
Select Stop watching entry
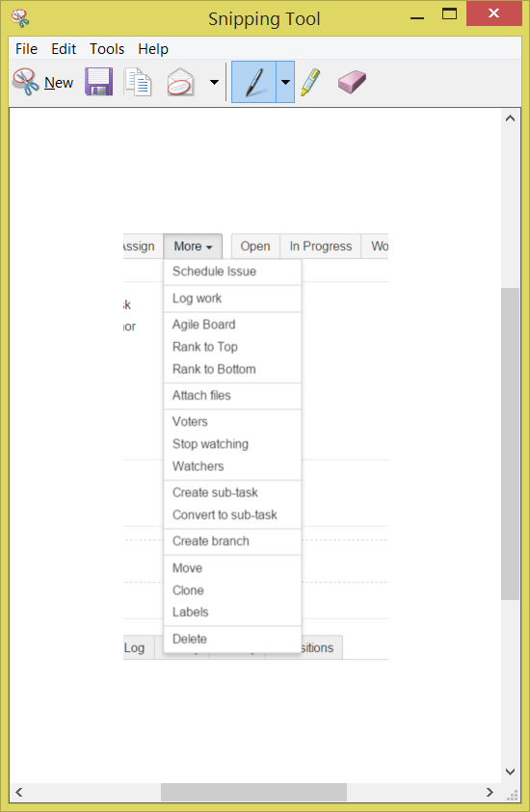pyautogui.click(x=232, y=444)
